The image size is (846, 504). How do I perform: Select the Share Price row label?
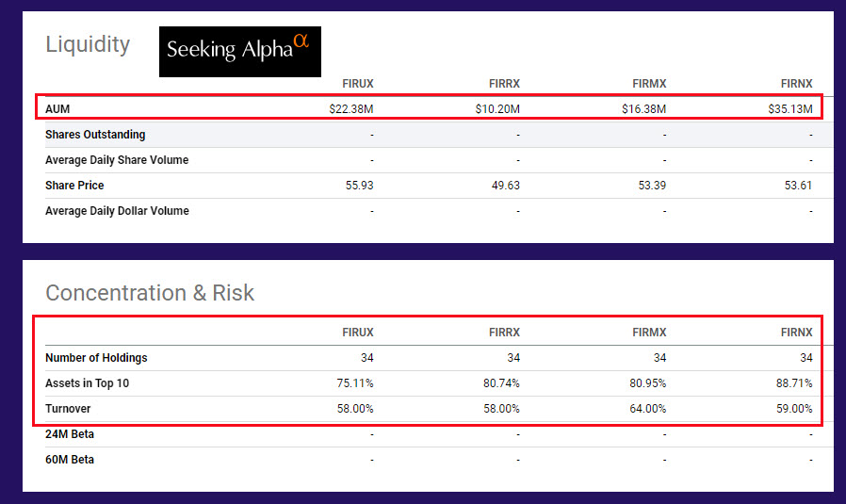pyautogui.click(x=74, y=186)
